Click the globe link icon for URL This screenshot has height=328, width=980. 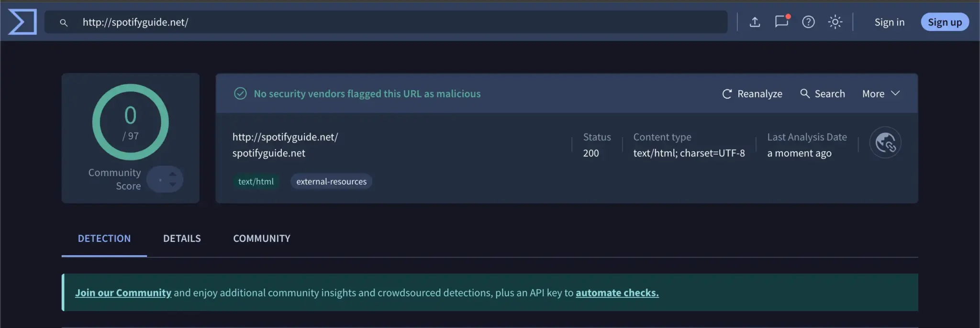tap(885, 142)
